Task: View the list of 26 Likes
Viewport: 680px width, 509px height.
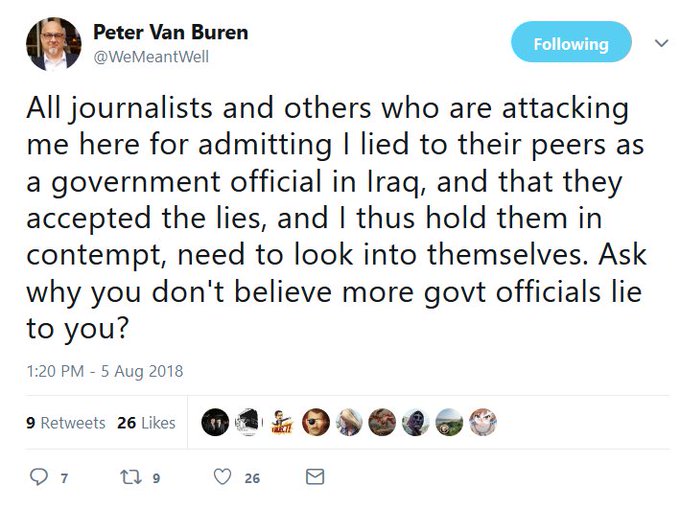Action: (146, 423)
